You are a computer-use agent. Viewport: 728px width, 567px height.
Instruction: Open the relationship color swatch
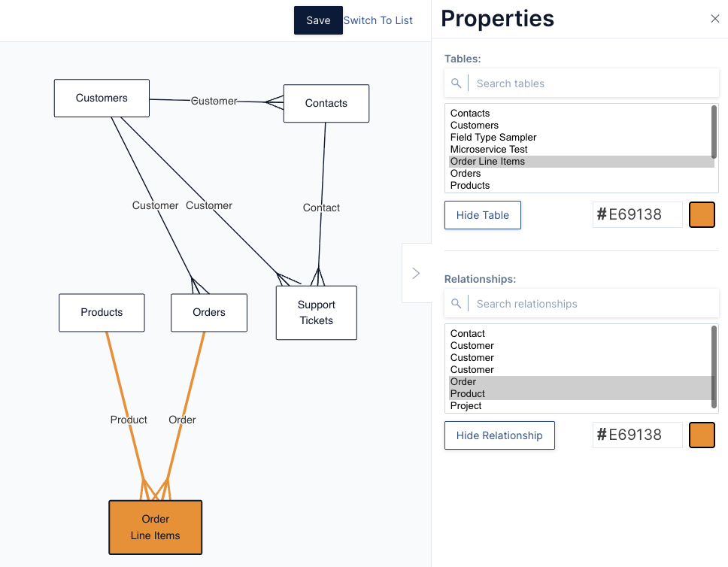(x=702, y=435)
